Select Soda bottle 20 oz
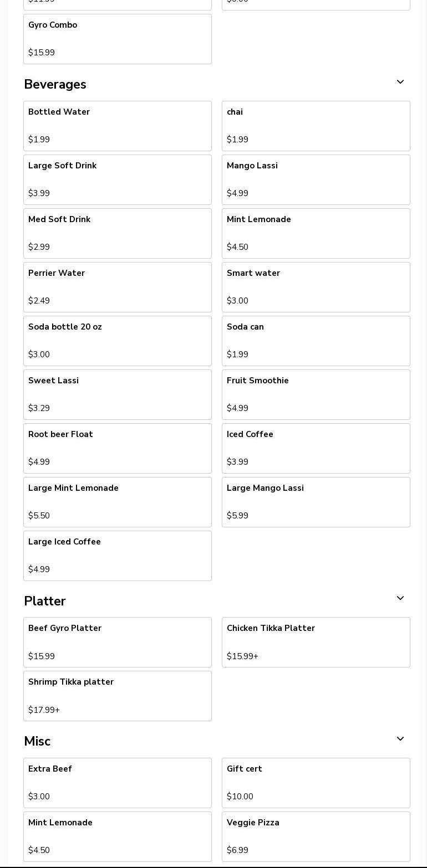This screenshot has height=868, width=427. click(x=118, y=341)
